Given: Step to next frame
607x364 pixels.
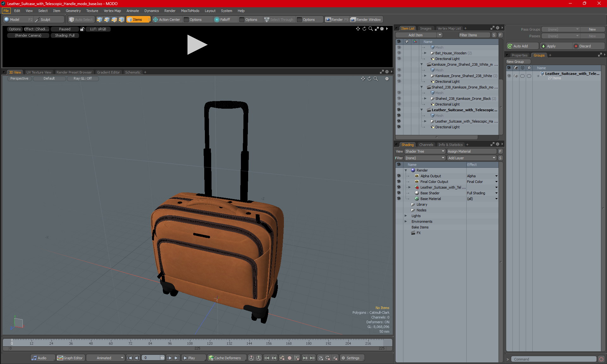Looking at the screenshot, I should (169, 358).
